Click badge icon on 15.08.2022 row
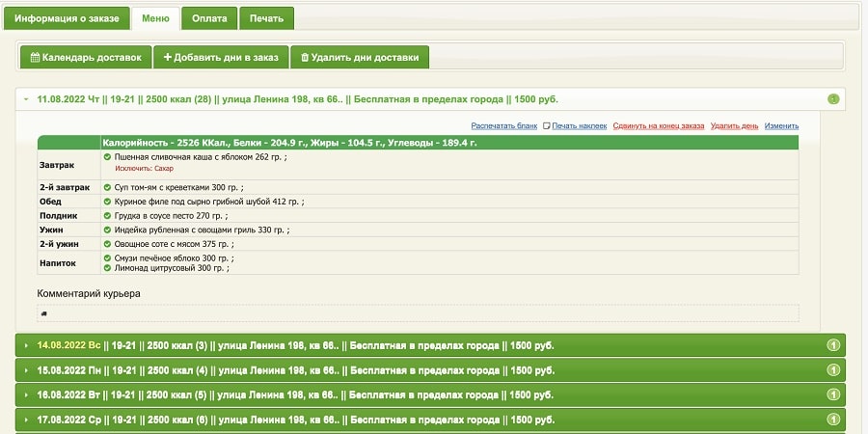Viewport: 868px width, 434px height. point(833,370)
